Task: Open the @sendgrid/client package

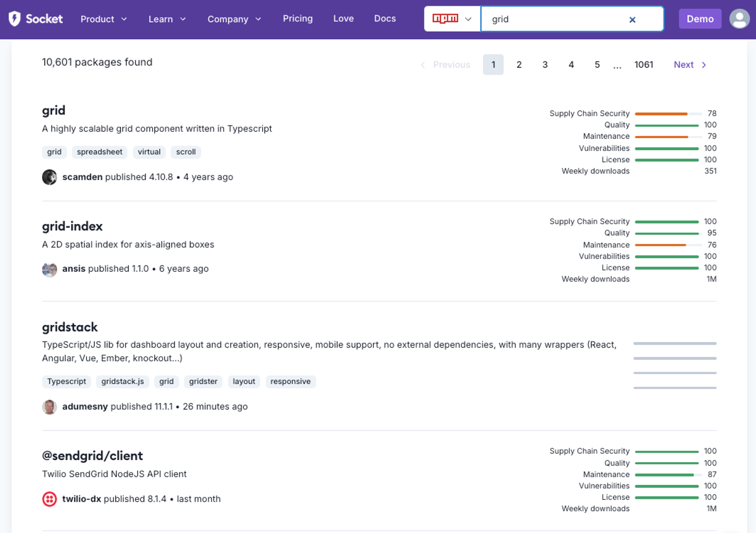Action: tap(92, 456)
